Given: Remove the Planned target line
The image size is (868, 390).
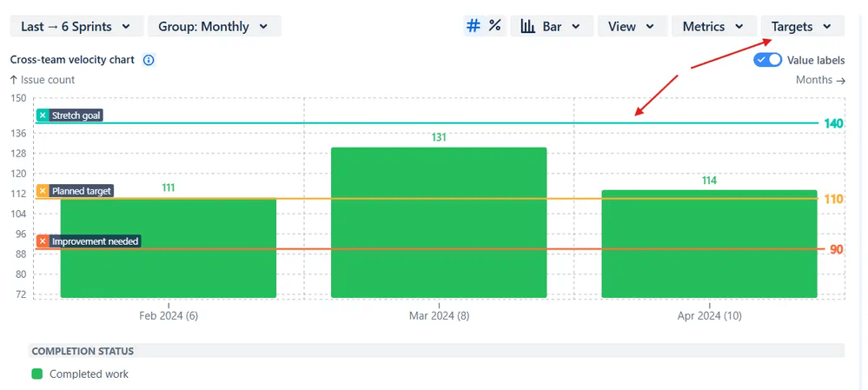Looking at the screenshot, I should (x=43, y=191).
